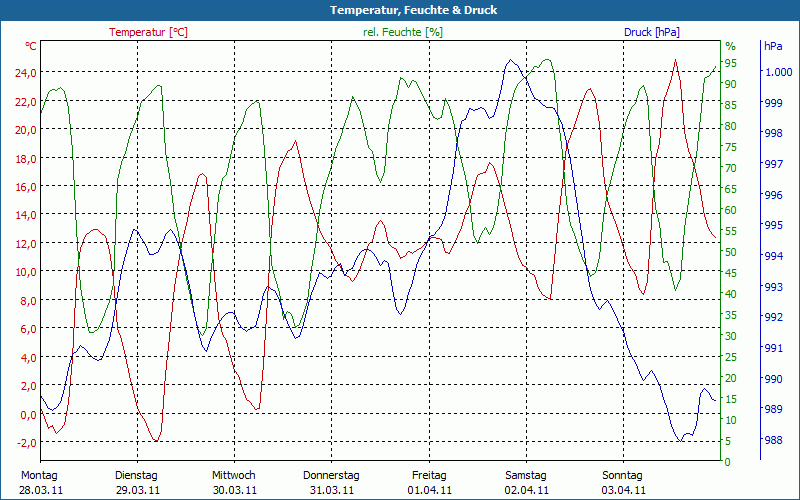Click temperature axis value 24,0
This screenshot has height=500, width=800.
pyautogui.click(x=26, y=73)
